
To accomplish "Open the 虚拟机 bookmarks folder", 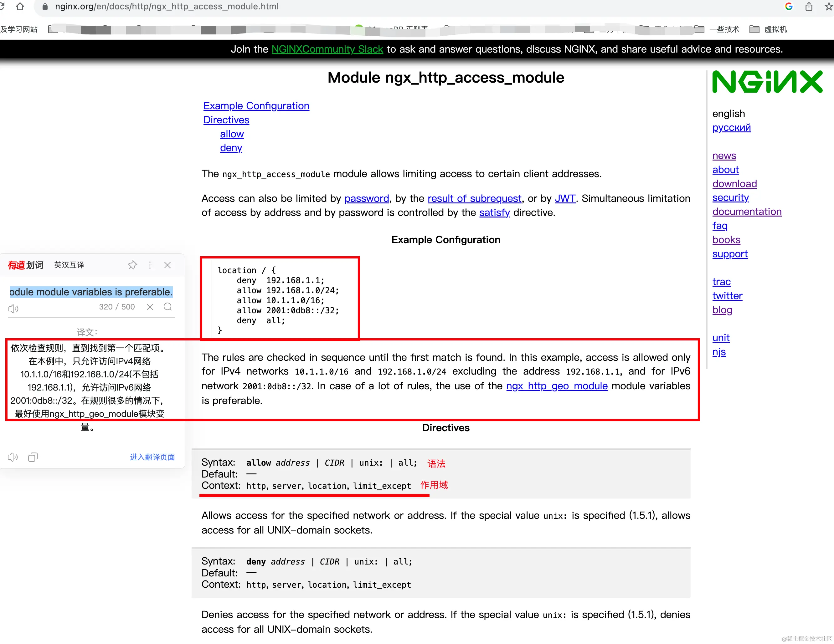I will (768, 29).
